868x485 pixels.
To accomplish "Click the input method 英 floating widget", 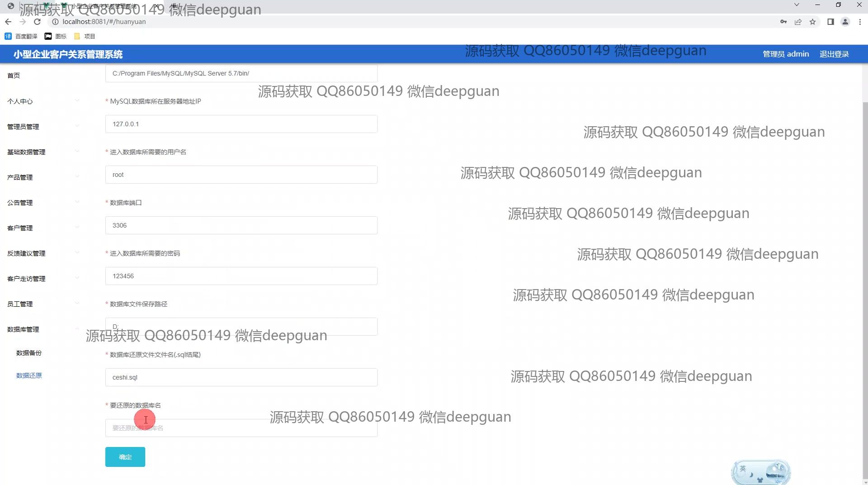I will tap(761, 472).
